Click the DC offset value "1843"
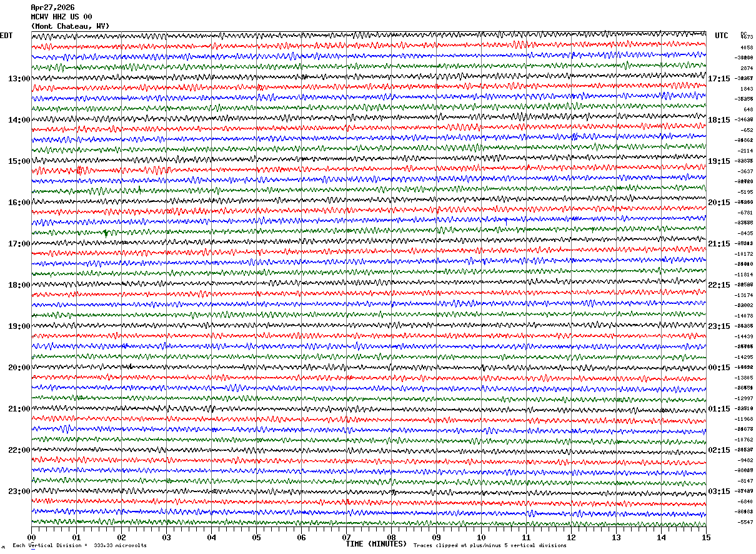 pyautogui.click(x=747, y=89)
